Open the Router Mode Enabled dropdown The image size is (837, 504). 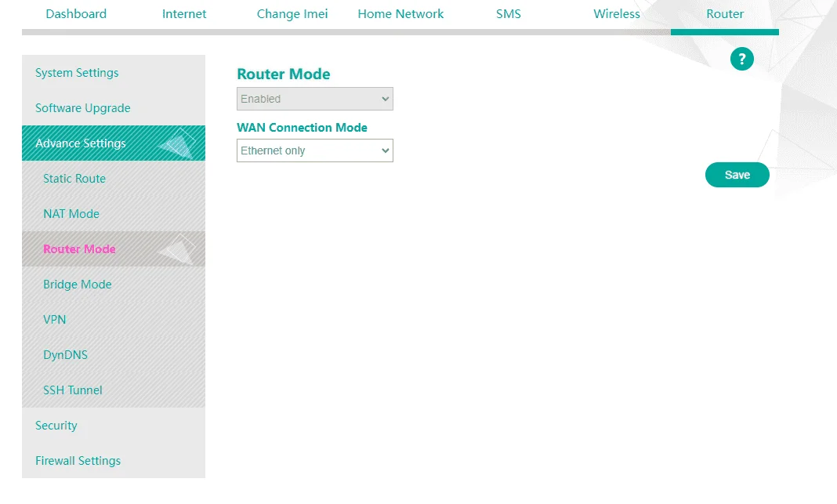coord(315,99)
